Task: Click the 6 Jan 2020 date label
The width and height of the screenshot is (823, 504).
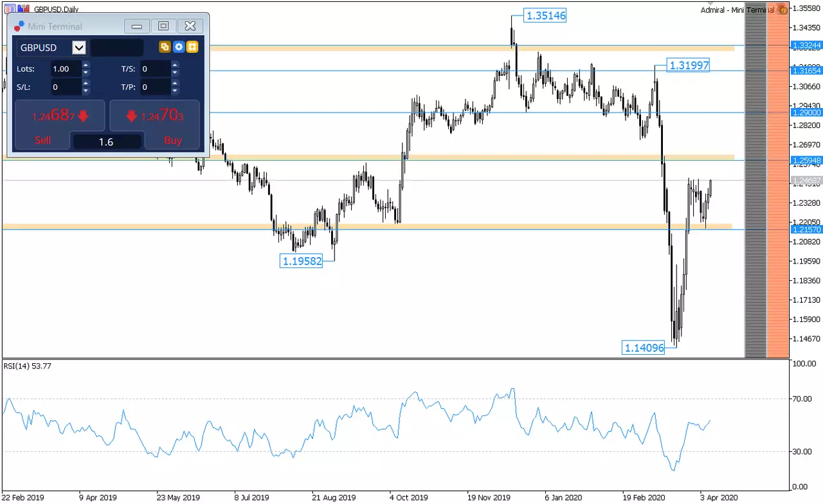Action: point(565,498)
